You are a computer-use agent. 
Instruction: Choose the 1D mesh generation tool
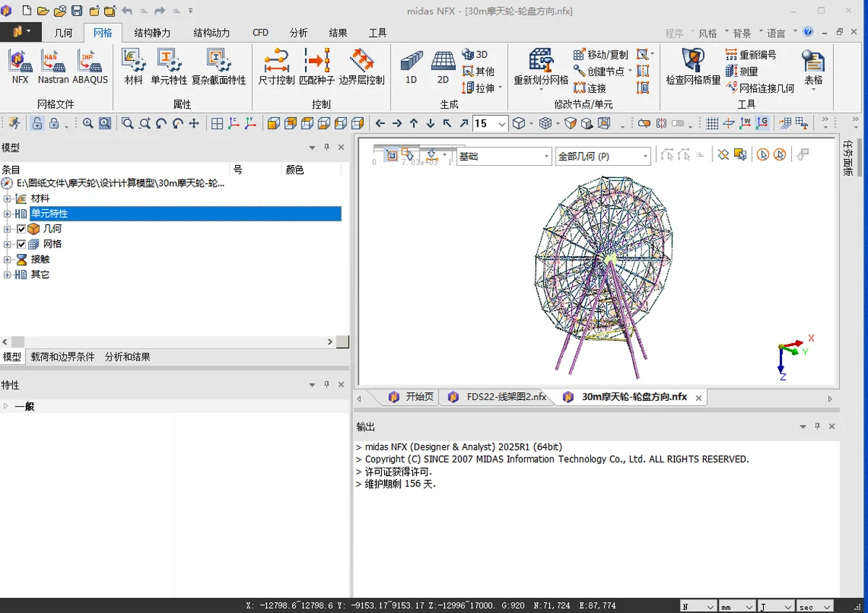(411, 68)
